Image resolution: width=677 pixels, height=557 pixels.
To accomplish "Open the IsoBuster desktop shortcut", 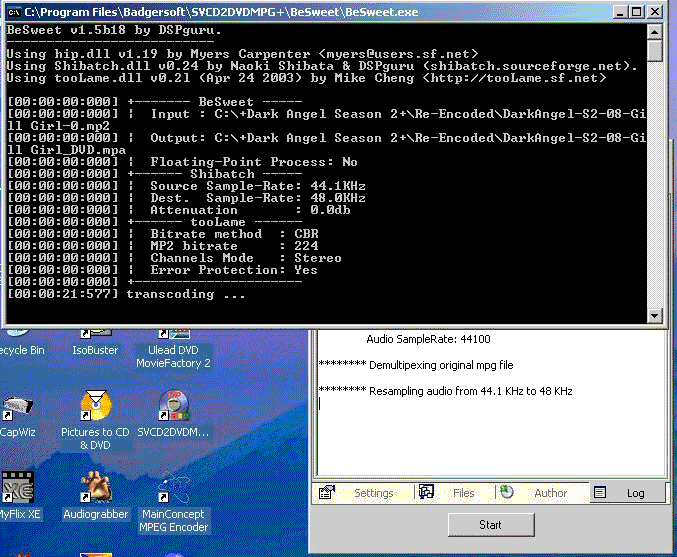I will (95, 343).
